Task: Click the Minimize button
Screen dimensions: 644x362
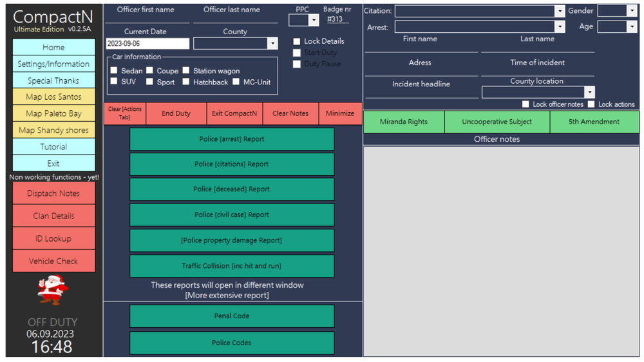Action: 340,113
